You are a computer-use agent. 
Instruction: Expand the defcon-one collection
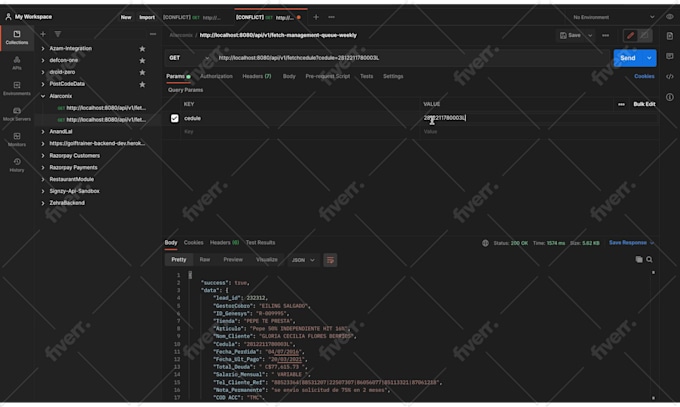point(43,60)
